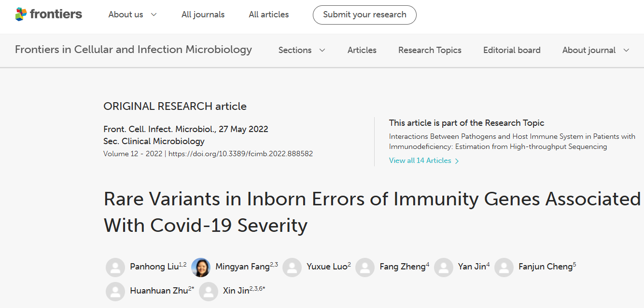
Task: Open Panhong Liu's avatar icon
Action: point(115,268)
